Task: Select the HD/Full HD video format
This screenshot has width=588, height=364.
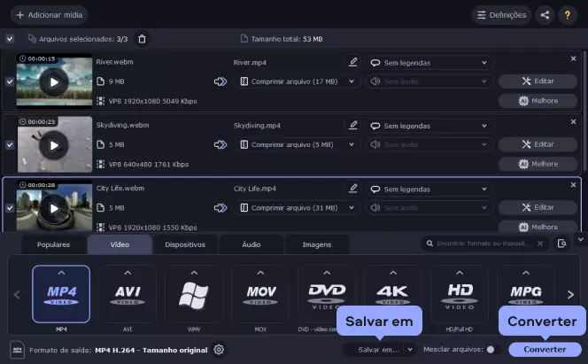Action: point(460,294)
